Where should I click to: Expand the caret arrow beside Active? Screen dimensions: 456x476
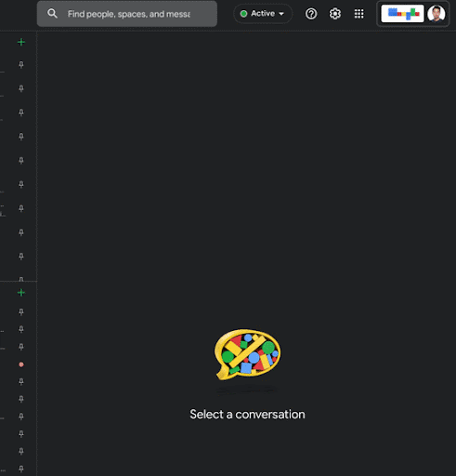click(x=281, y=14)
